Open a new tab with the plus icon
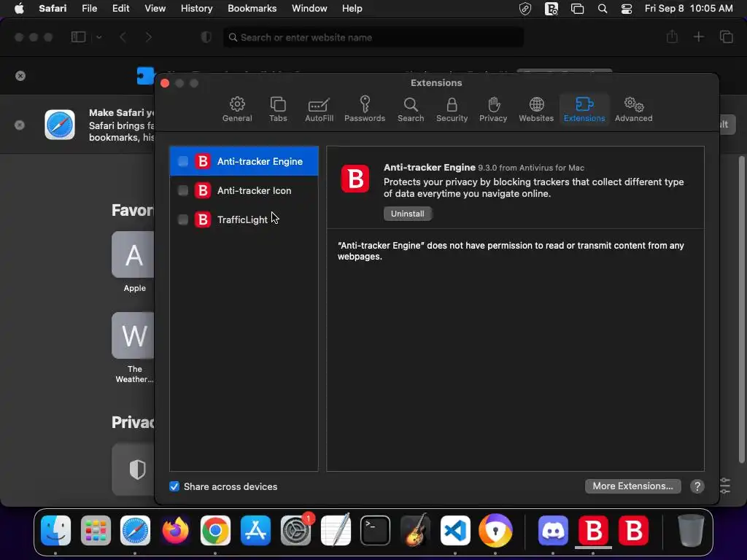Image resolution: width=747 pixels, height=560 pixels. tap(698, 36)
